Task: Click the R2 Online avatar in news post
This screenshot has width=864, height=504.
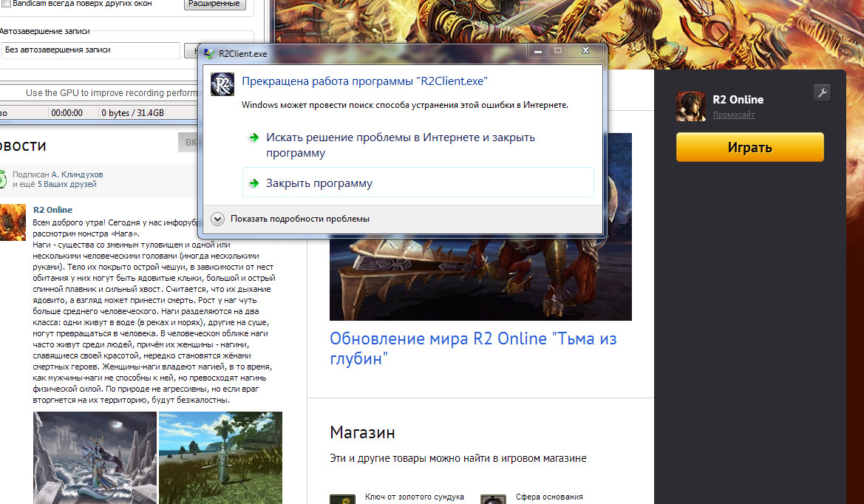Action: click(x=13, y=223)
